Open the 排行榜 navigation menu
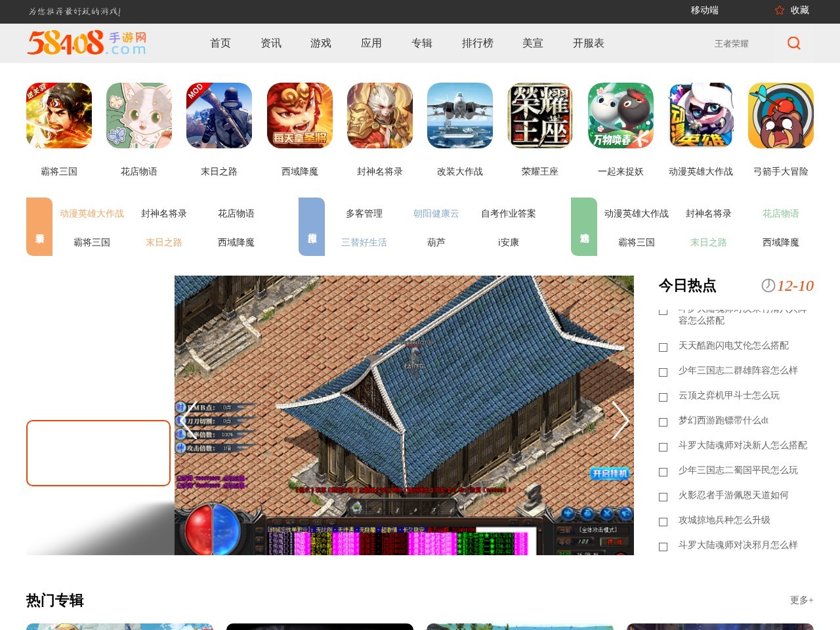This screenshot has width=840, height=630. click(x=478, y=43)
